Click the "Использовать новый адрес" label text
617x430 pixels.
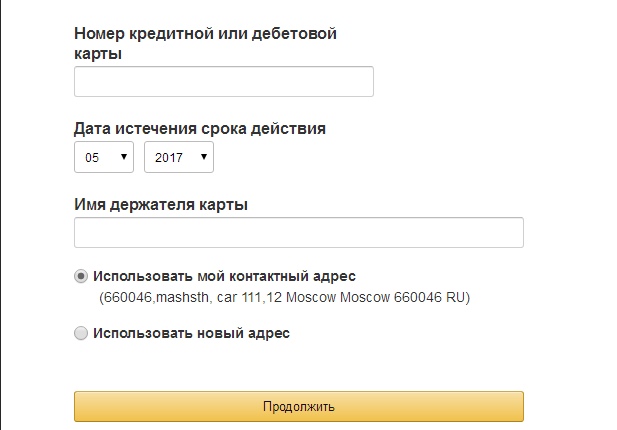click(x=191, y=333)
